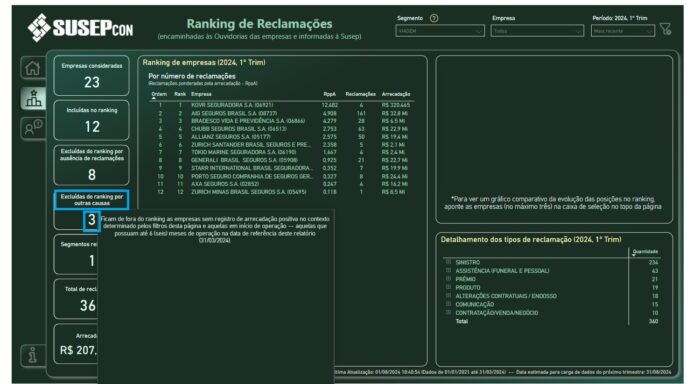Expand the SINISTRO complaint type row
This screenshot has width=700, height=384.
click(448, 262)
